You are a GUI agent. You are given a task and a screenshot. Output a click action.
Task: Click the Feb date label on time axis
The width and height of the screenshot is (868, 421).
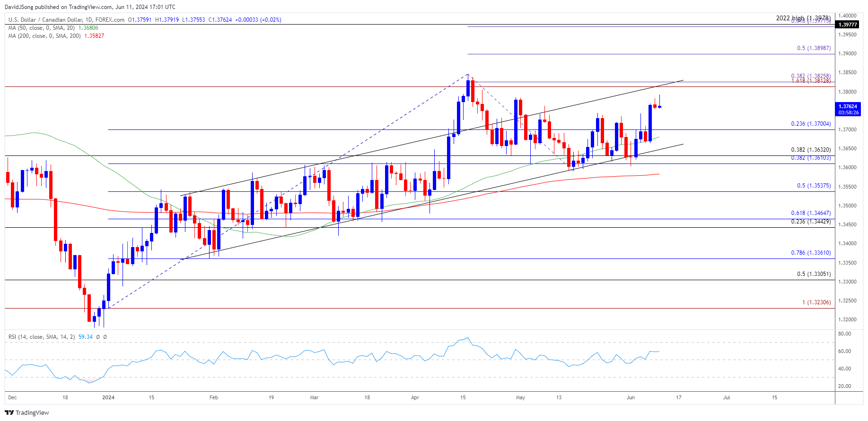(214, 397)
